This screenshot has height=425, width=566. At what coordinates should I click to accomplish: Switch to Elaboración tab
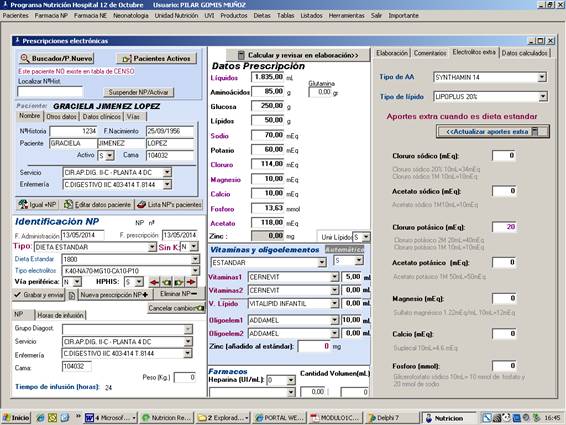tap(392, 53)
